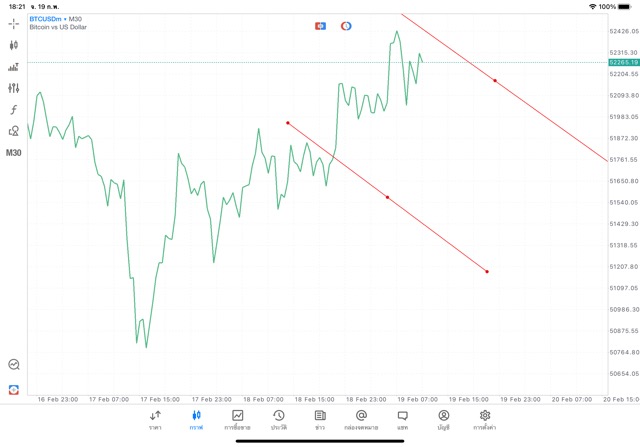Tap the red-blue circular icon above chart

[x=346, y=25]
